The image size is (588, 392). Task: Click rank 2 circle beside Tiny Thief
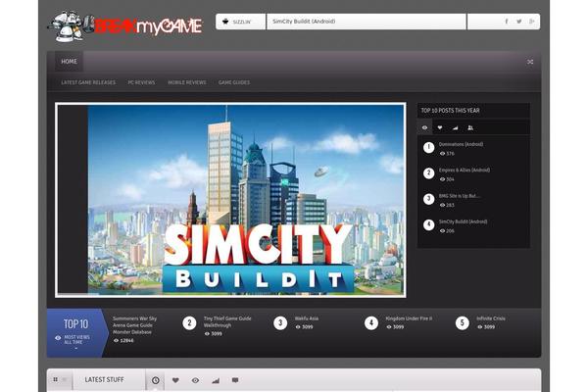[189, 323]
